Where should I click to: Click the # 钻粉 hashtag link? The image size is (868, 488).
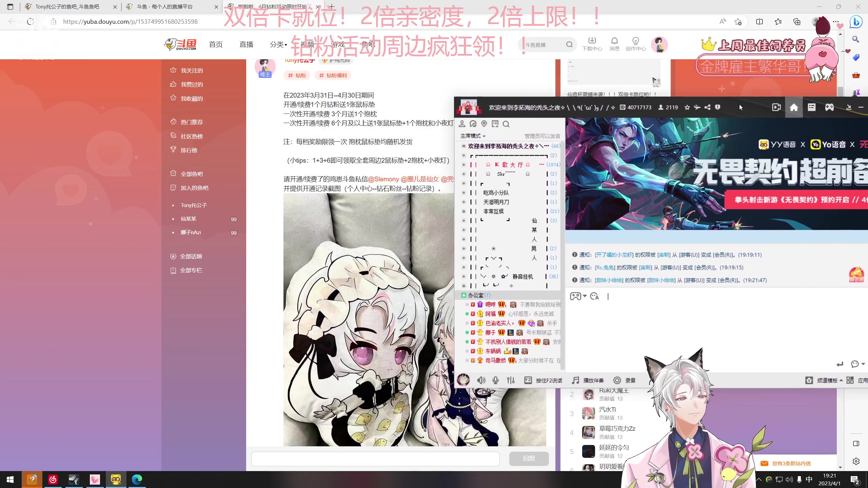pyautogui.click(x=297, y=76)
